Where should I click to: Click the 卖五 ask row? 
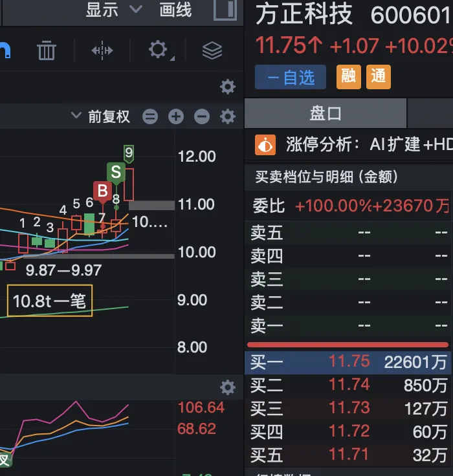click(x=348, y=233)
